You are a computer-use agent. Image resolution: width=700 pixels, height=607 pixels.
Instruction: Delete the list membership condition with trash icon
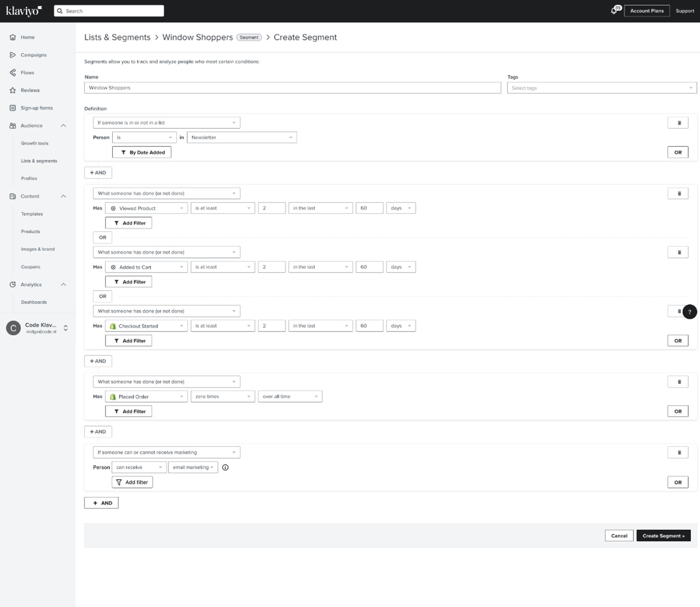pyautogui.click(x=678, y=123)
